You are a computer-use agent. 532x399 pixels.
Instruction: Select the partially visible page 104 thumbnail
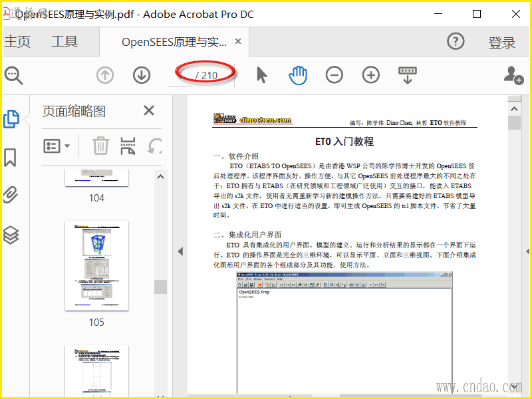coord(96,178)
